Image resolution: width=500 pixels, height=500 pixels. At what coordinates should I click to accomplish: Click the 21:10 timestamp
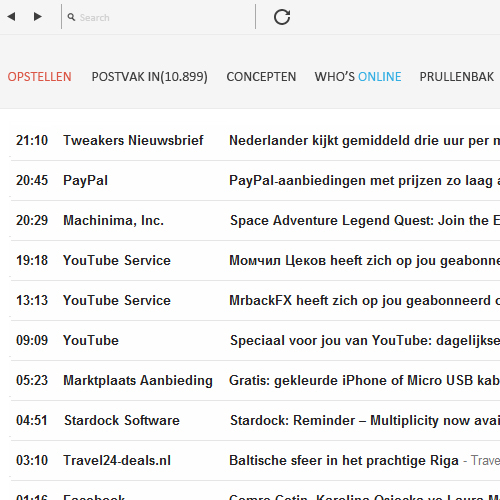tap(32, 140)
